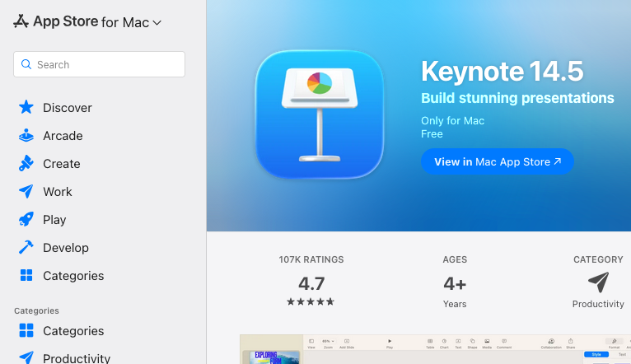Open the Productivity sidebar link
The height and width of the screenshot is (364, 631).
point(77,358)
